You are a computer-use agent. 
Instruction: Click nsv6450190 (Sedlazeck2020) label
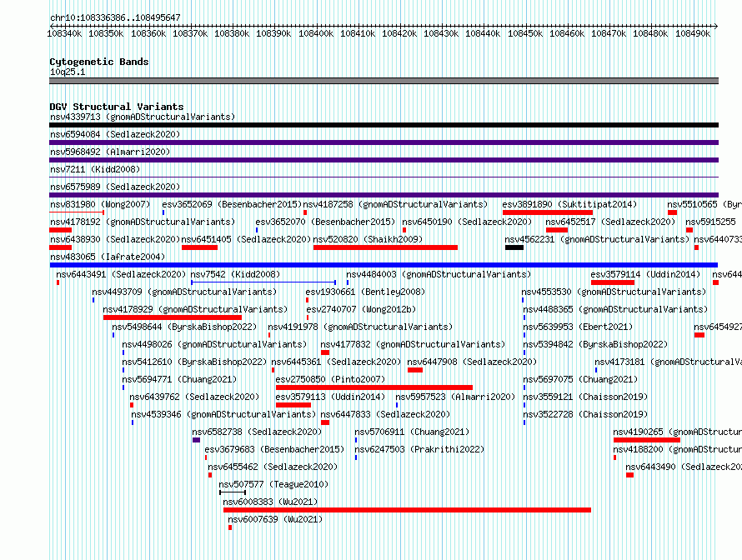pyautogui.click(x=467, y=222)
